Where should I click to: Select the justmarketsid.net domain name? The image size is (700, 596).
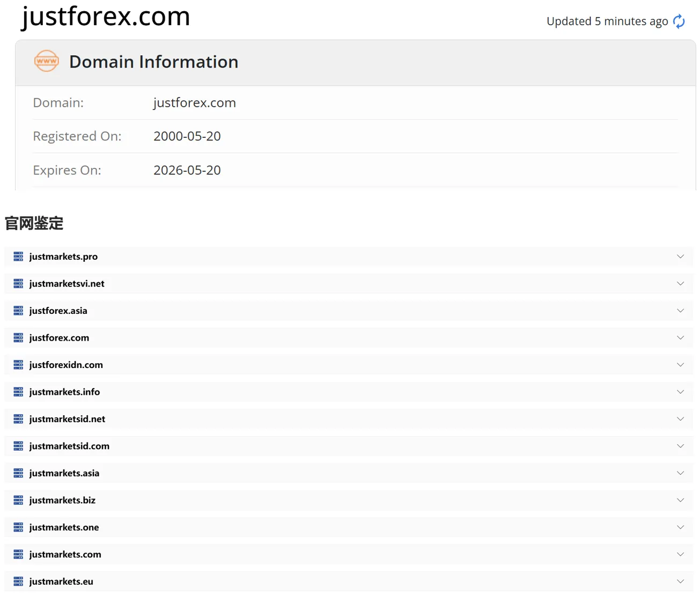pyautogui.click(x=67, y=419)
